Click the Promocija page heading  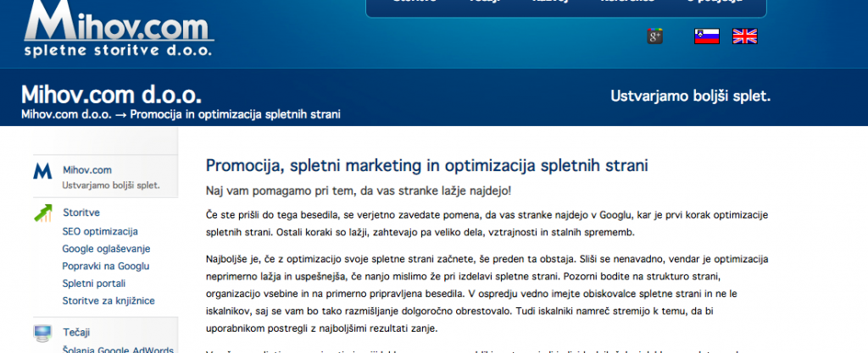(x=426, y=164)
